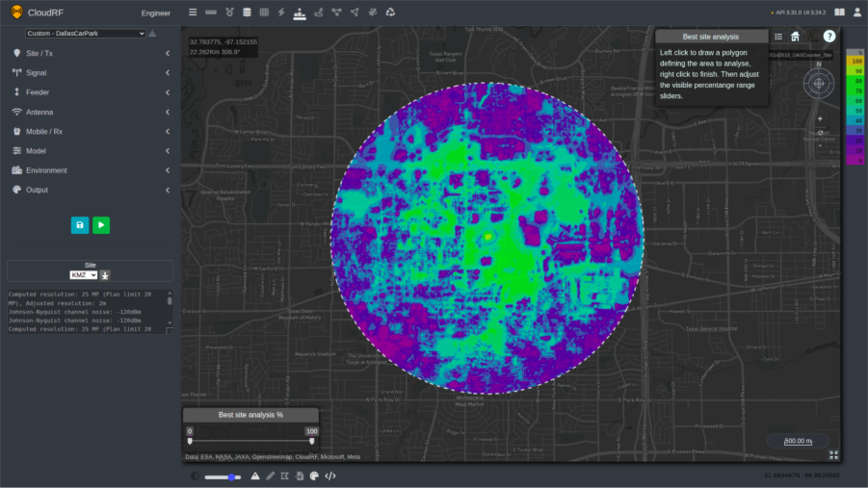The height and width of the screenshot is (488, 868).
Task: Open the help question mark icon
Action: [x=829, y=37]
